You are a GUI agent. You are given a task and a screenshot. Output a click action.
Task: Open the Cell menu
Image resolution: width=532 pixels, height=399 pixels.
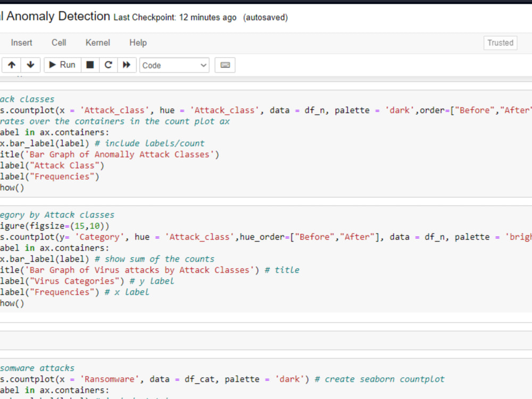click(59, 43)
